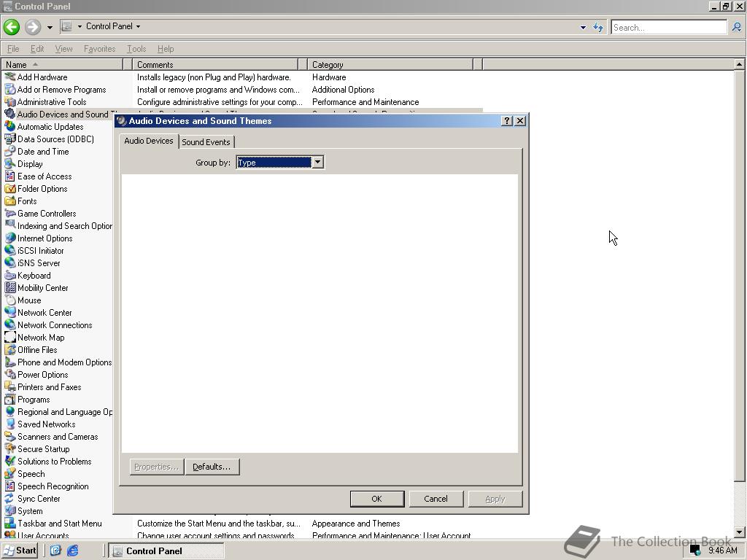The height and width of the screenshot is (560, 747).
Task: Open the Favorites menu
Action: pos(99,49)
